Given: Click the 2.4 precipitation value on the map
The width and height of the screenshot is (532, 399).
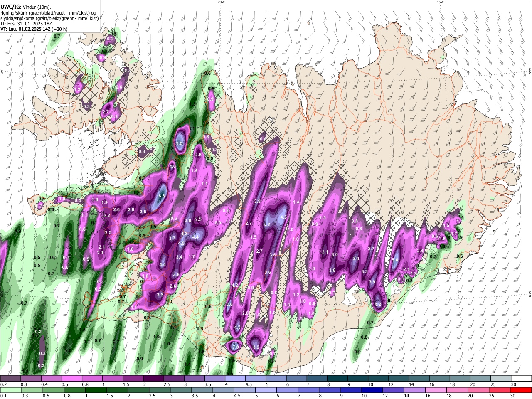Looking at the screenshot, I should (420, 251).
